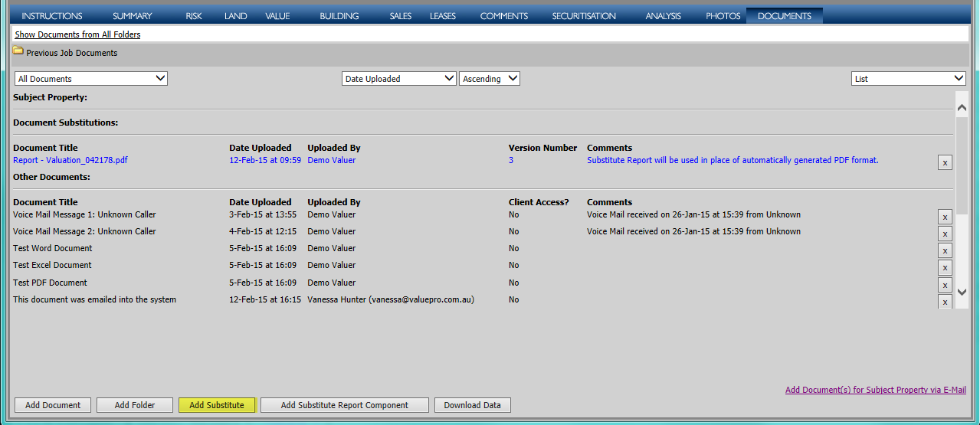The height and width of the screenshot is (425, 980).
Task: Click the Substitute Report comment text
Action: point(733,160)
